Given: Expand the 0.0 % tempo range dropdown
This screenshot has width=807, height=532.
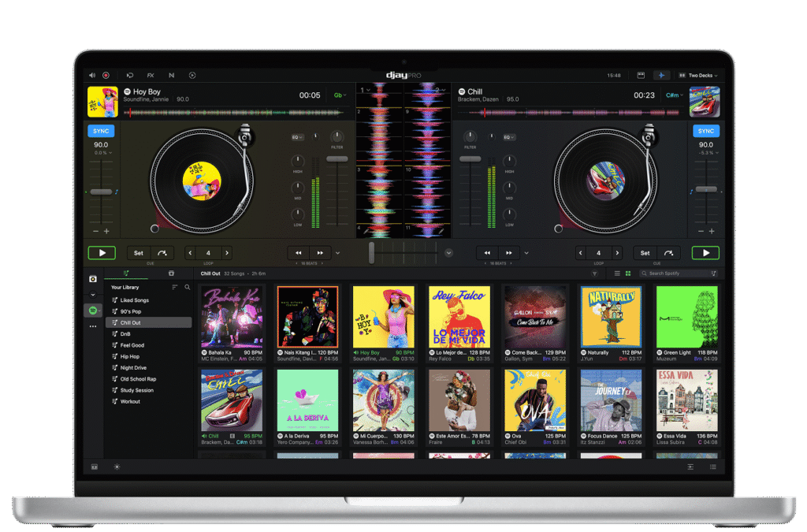Looking at the screenshot, I should coord(103,153).
